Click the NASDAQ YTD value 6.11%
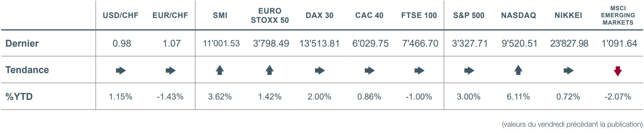 click(518, 97)
